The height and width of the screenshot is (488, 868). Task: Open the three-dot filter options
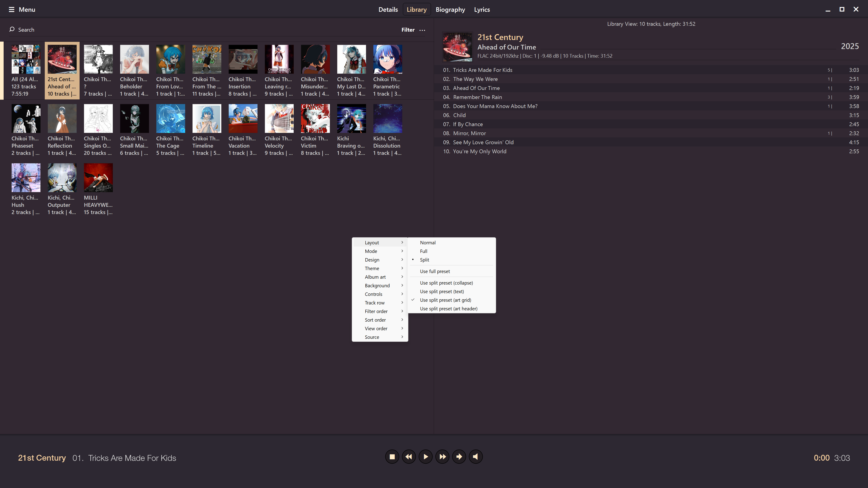[422, 30]
